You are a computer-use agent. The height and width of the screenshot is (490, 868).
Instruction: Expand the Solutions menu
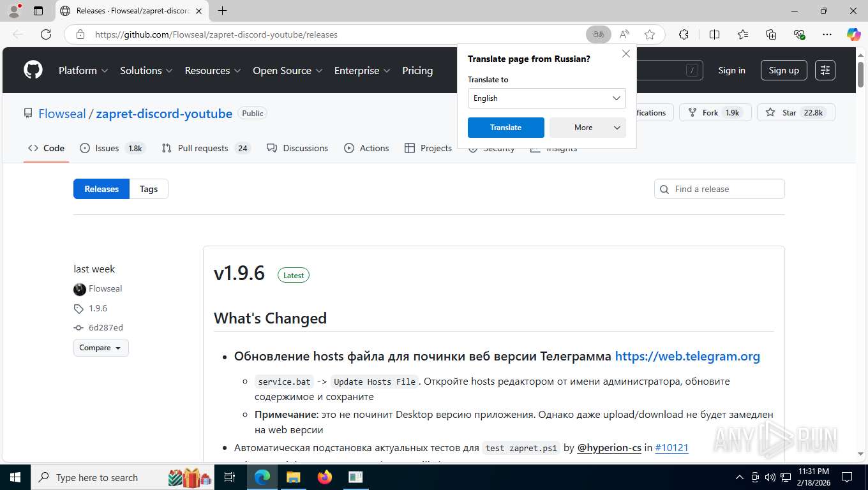point(147,70)
